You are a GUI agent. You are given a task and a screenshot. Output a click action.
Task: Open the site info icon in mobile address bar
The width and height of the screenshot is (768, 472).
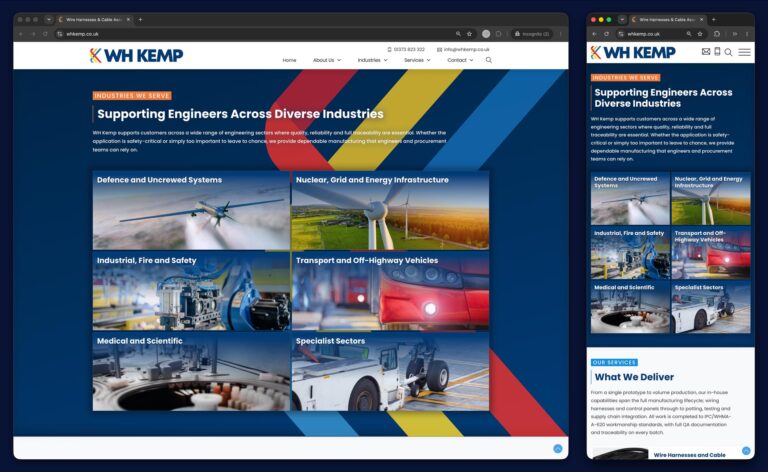(621, 34)
